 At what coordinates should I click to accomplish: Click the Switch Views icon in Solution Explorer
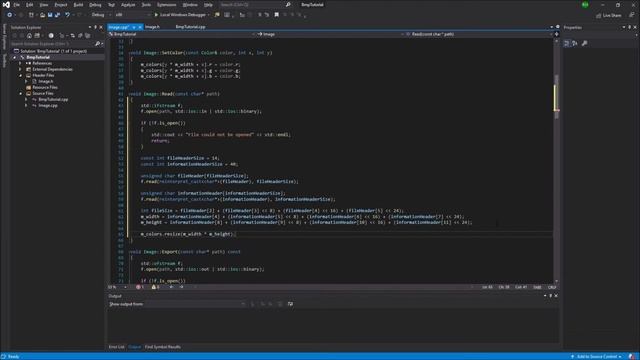coord(37,36)
